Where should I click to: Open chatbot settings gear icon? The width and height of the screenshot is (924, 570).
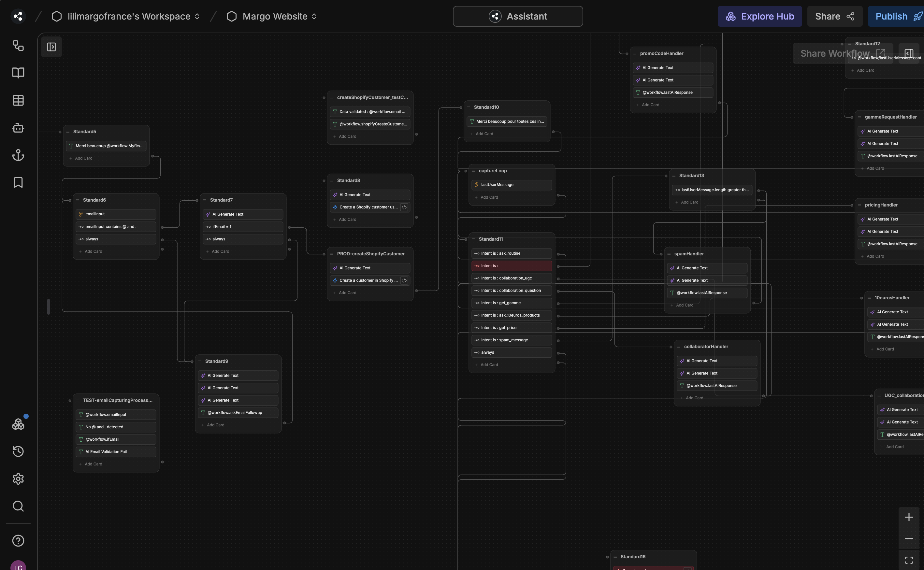point(18,479)
